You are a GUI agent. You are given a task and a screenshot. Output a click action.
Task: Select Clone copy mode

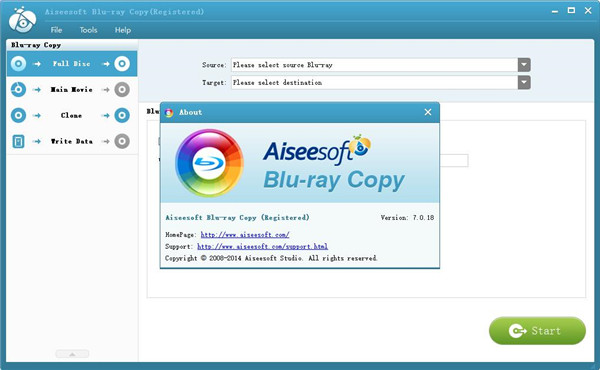coord(72,115)
